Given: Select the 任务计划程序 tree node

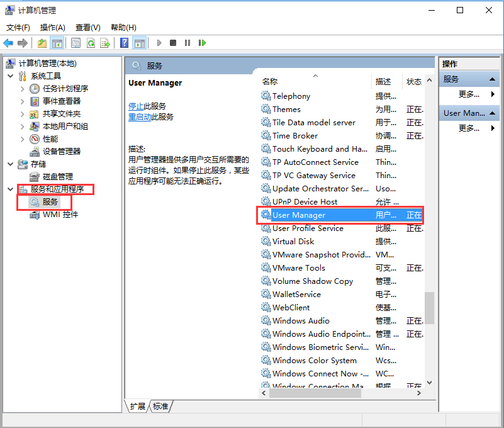Looking at the screenshot, I should 65,88.
